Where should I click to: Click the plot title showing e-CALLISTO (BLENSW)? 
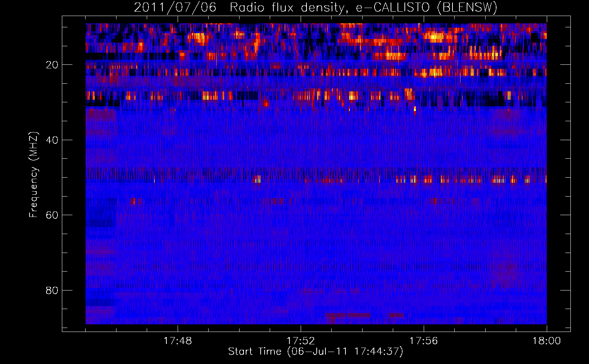click(316, 7)
